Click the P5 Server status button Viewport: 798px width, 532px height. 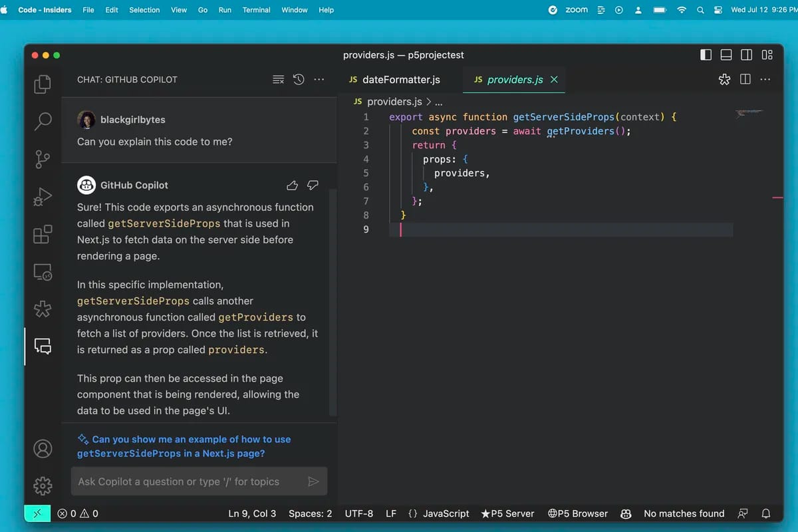click(x=507, y=513)
